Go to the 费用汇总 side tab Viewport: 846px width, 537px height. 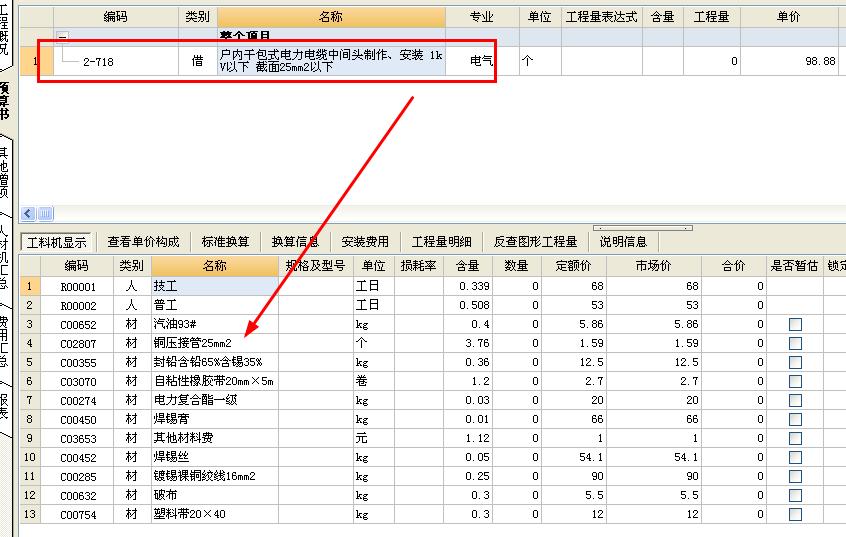(x=5, y=341)
